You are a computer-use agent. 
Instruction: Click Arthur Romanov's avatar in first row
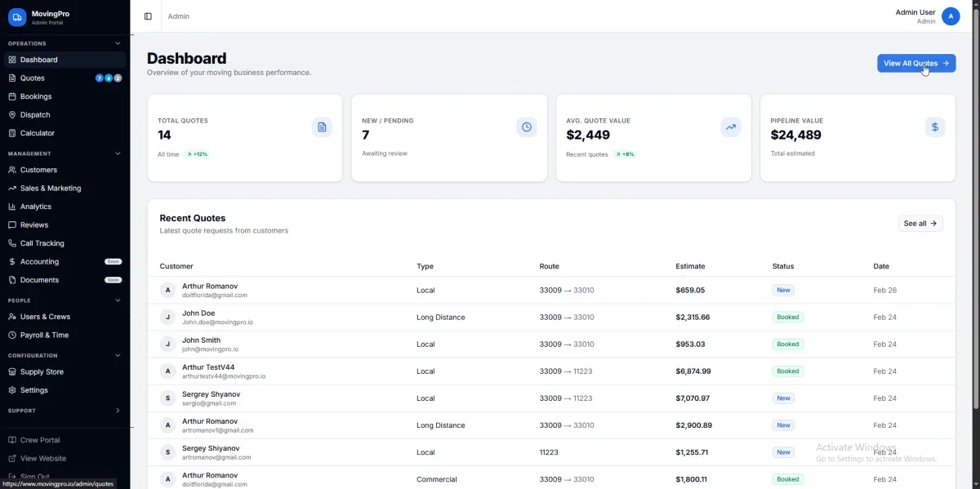(x=167, y=290)
